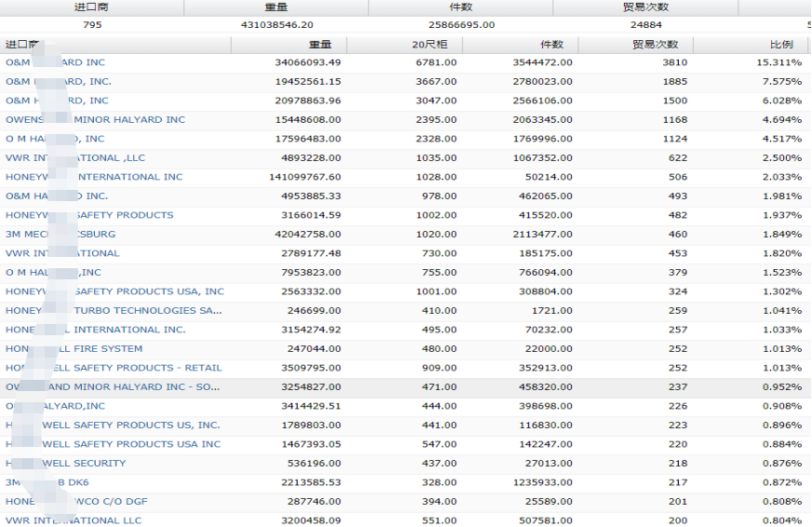Viewport: 812px width, 527px height.
Task: Select the 20尺柜 value 6781.00
Action: (x=436, y=62)
